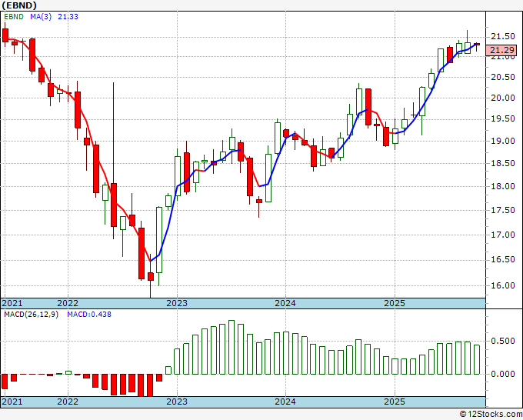Click the 18.00 price axis label
Viewport: 523px width, 420px height.
pos(503,186)
